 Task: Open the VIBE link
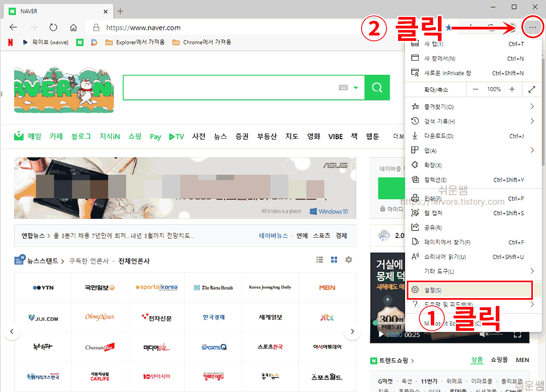pos(335,136)
